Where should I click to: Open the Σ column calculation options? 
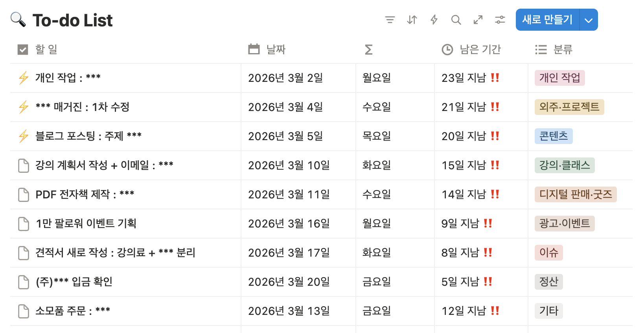[368, 49]
